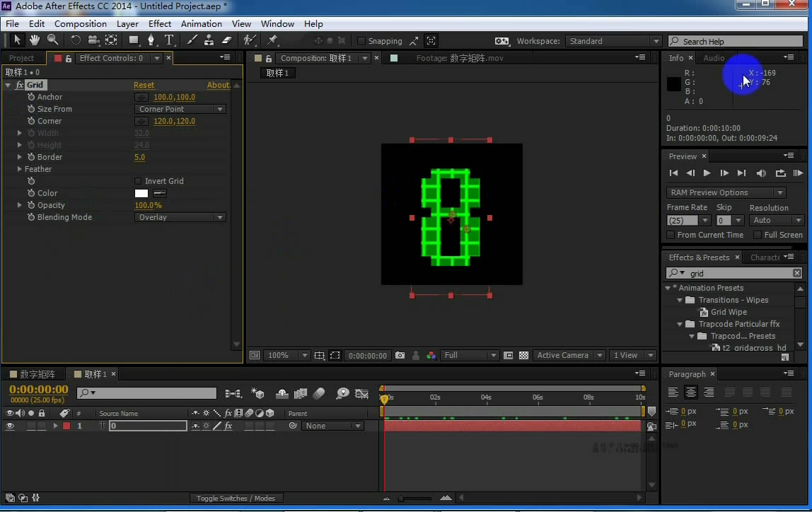The height and width of the screenshot is (512, 812).
Task: Open the 100% magnification dropdown
Action: (x=286, y=355)
